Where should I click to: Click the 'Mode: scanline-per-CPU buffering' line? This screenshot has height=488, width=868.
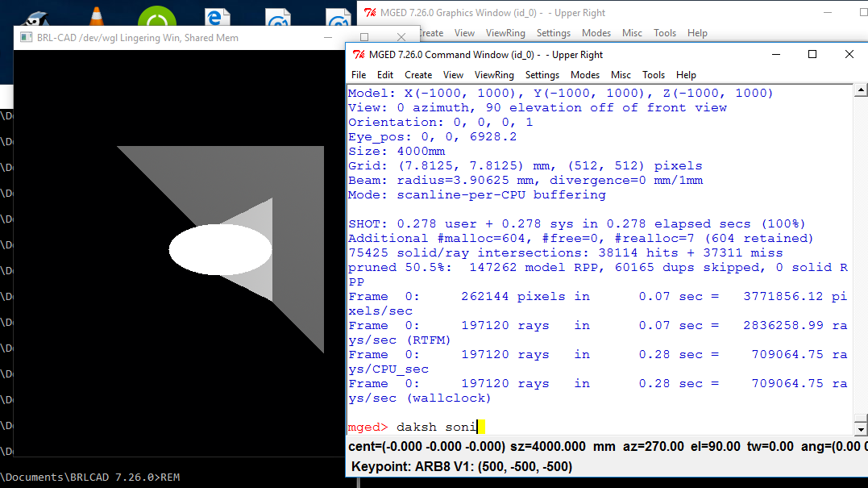[x=476, y=194]
